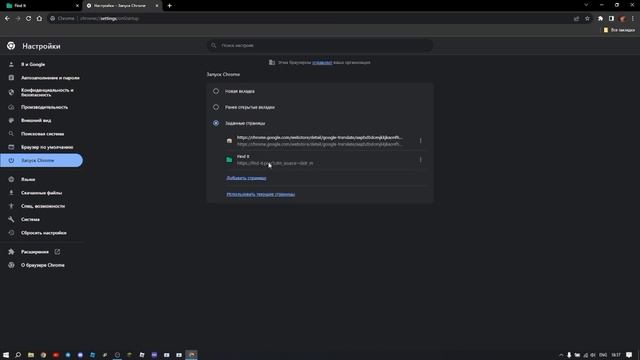Open Поисковая система settings section
This screenshot has width=640, height=360.
tap(41, 134)
